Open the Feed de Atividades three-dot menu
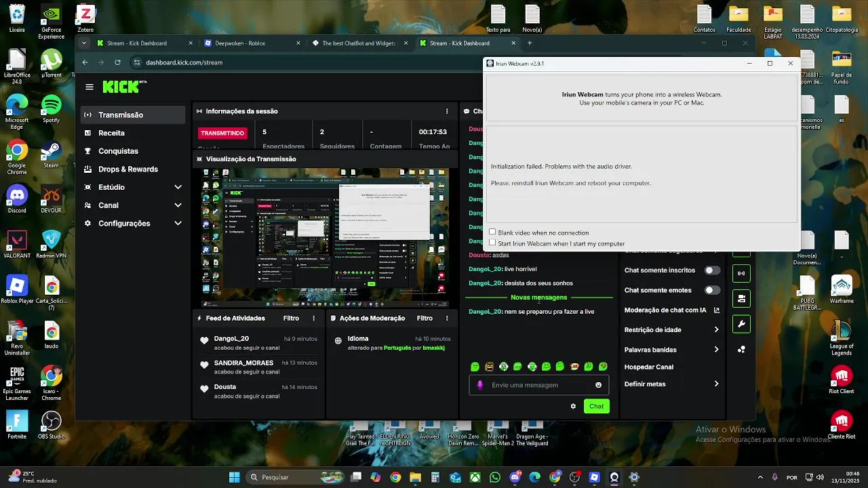The height and width of the screenshot is (488, 868). (313, 318)
